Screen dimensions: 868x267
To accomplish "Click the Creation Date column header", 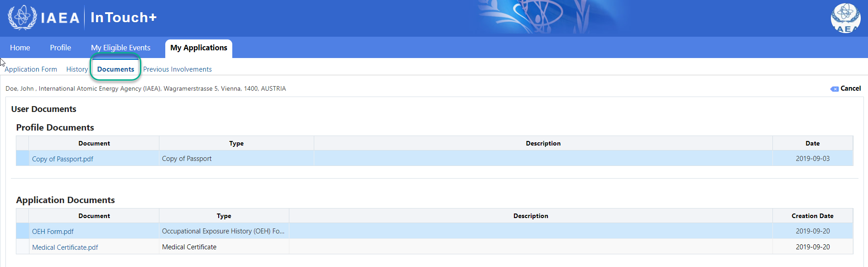I will (812, 216).
